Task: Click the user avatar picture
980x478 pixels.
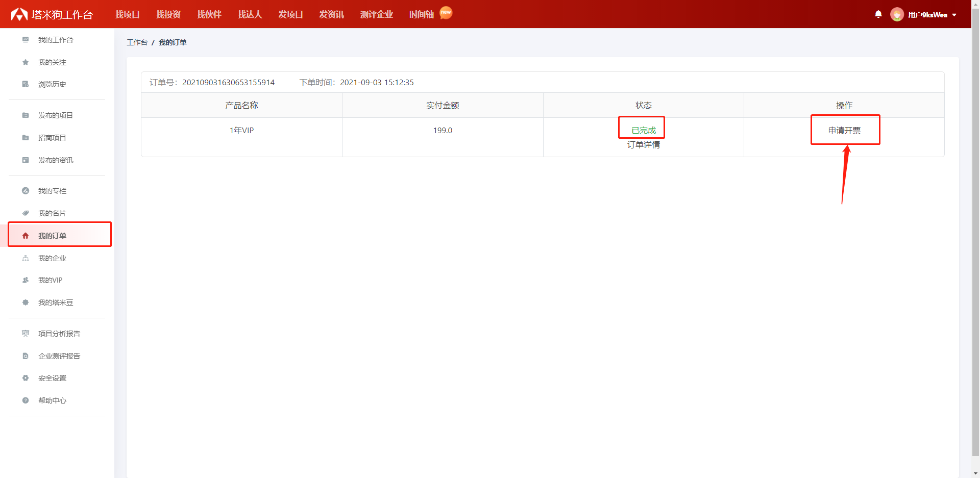Action: click(897, 14)
